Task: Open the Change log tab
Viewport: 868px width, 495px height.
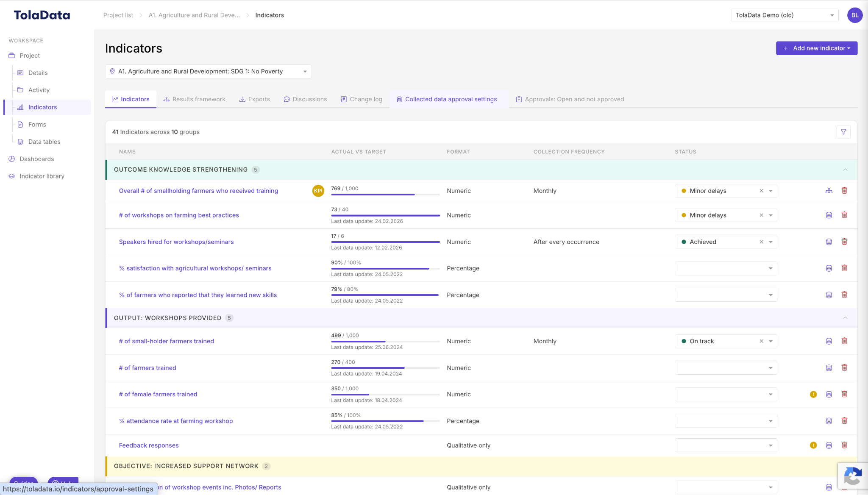Action: pyautogui.click(x=362, y=99)
